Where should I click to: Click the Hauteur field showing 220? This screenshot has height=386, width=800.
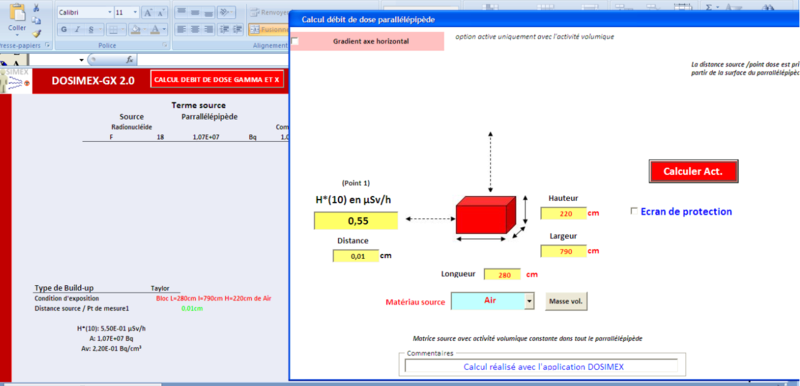pyautogui.click(x=563, y=214)
